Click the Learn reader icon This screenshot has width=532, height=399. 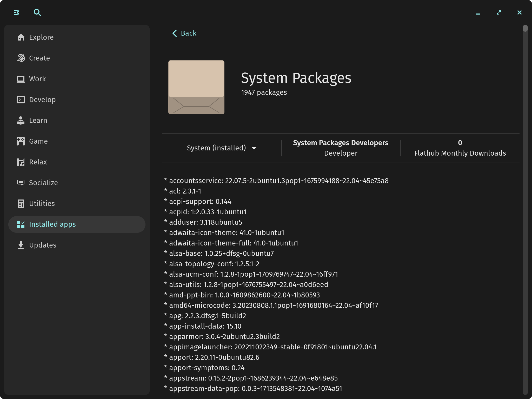(x=21, y=121)
